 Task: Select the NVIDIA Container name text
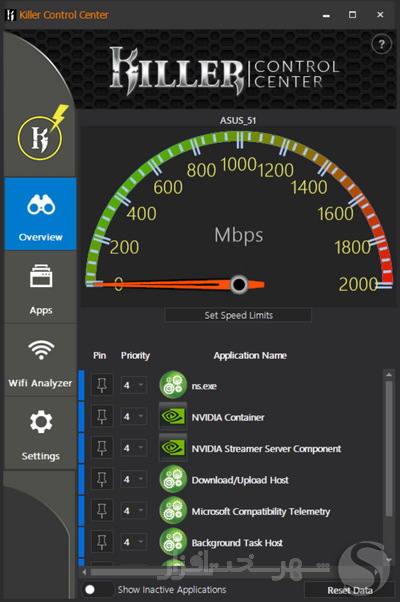tap(228, 417)
